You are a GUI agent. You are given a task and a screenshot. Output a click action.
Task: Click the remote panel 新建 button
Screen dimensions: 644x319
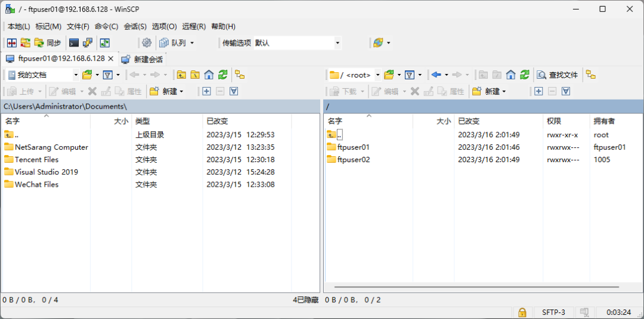(x=489, y=92)
